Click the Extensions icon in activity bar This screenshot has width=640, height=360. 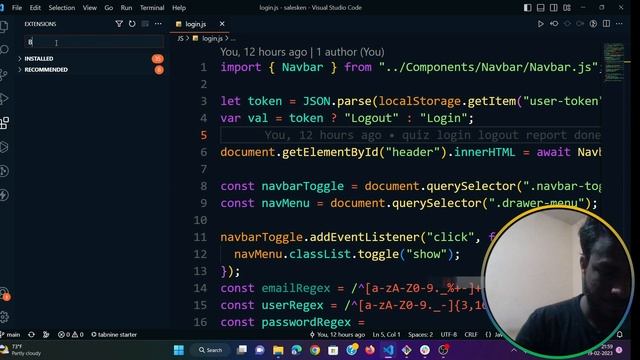pos(4,122)
